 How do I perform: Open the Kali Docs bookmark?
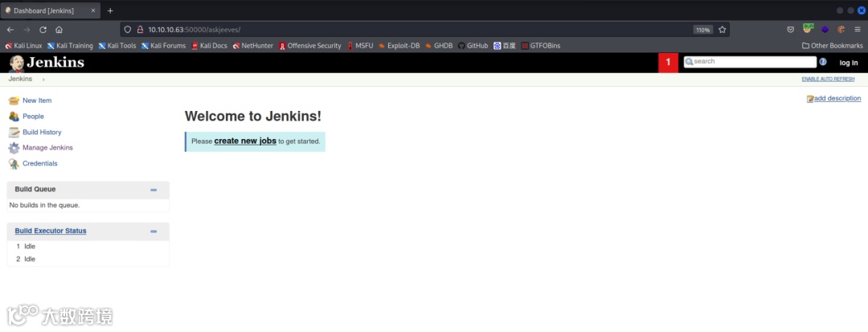[209, 46]
